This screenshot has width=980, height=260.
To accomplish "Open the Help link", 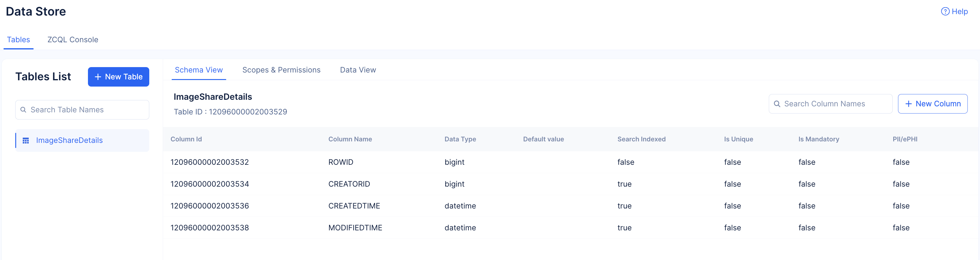I will click(x=959, y=11).
